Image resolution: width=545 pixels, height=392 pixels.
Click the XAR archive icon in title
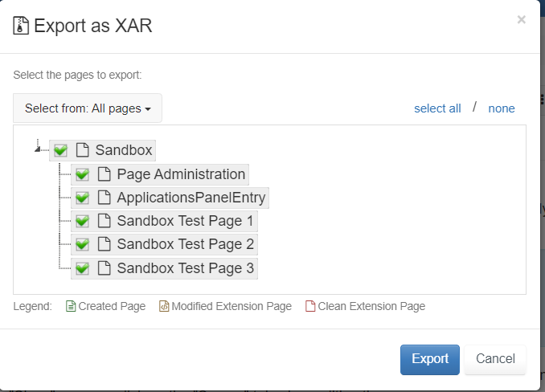click(x=21, y=26)
